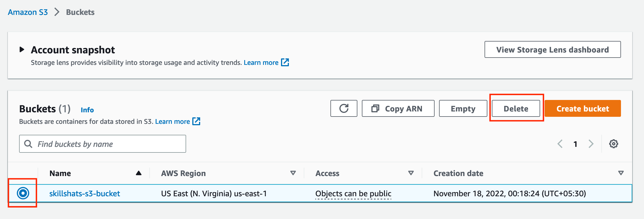Screen dimensions: 644x219
Task: Click the search magnifier icon in Find buckets
Action: coord(28,144)
